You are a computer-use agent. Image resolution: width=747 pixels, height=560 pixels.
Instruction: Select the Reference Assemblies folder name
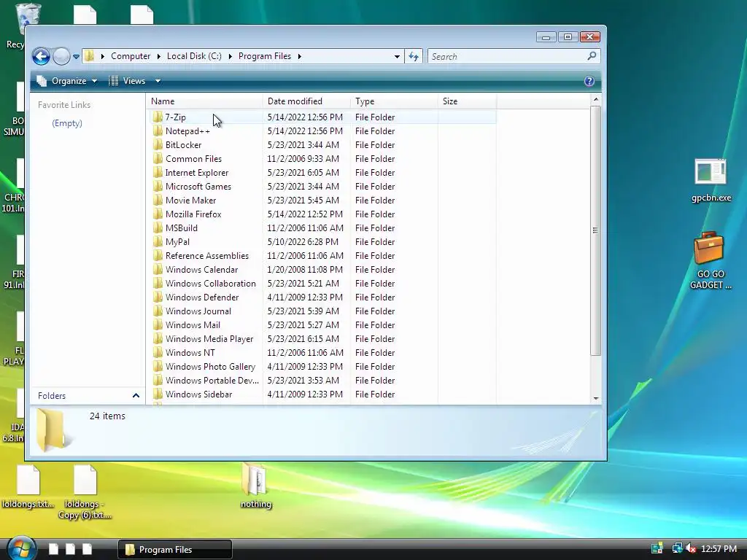click(206, 256)
